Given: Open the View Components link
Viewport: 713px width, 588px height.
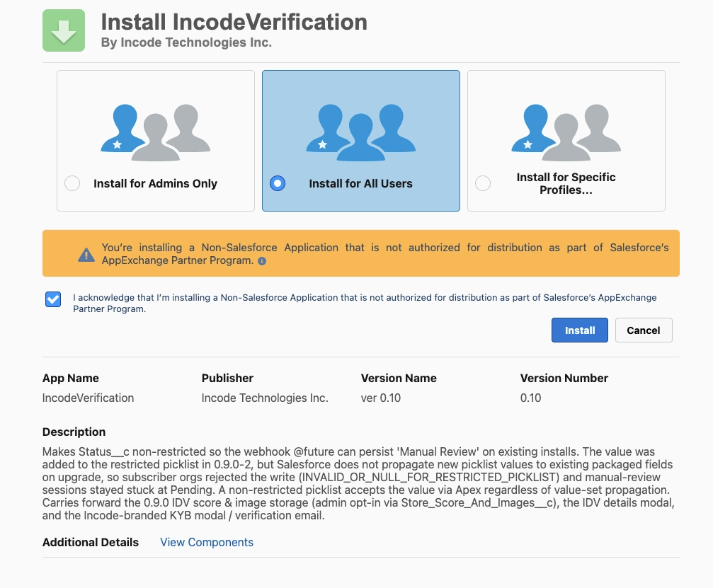Looking at the screenshot, I should click(x=207, y=542).
